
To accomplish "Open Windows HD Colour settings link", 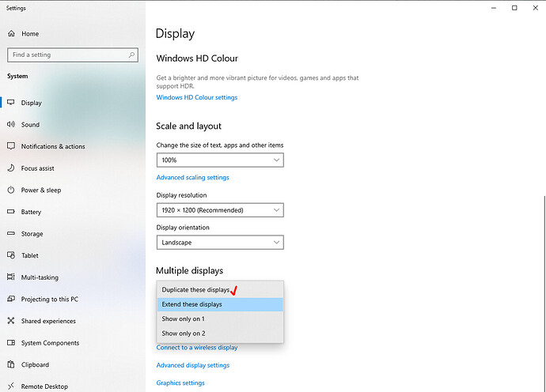I will click(197, 98).
